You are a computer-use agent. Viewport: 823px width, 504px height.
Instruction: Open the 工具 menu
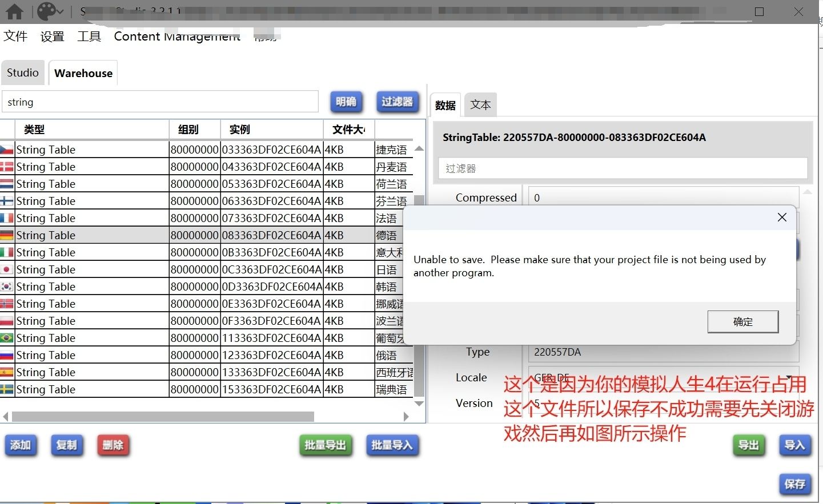click(x=89, y=37)
